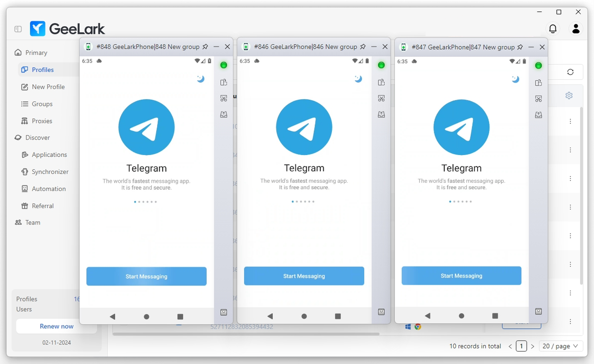The height and width of the screenshot is (364, 594).
Task: Toggle night mode moon in #847 phone
Action: [515, 79]
